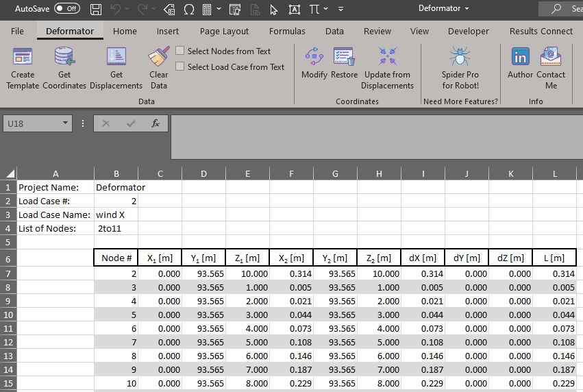Click the Modify coordinates icon
583x392 pixels.
[314, 58]
